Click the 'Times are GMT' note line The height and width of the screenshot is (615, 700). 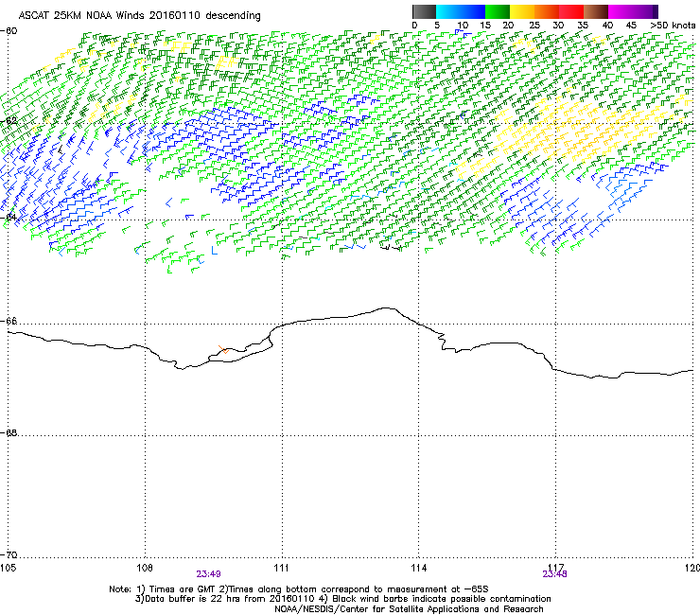(x=299, y=589)
